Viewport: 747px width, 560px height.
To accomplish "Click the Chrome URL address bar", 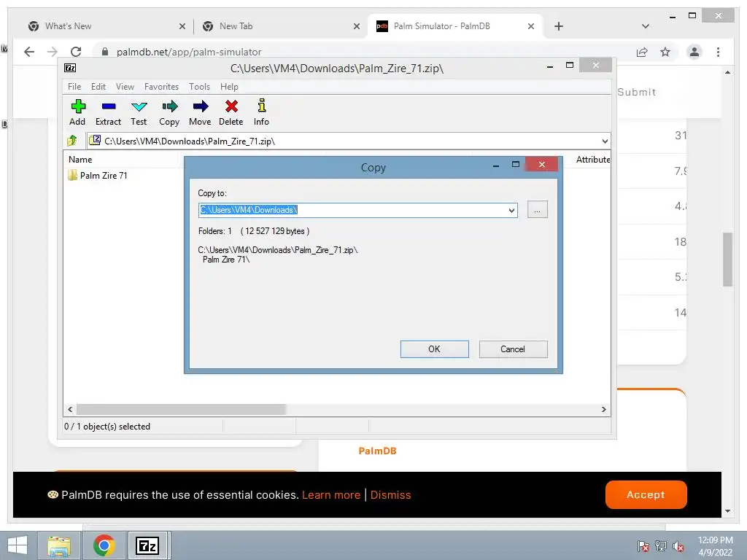I will [362, 52].
